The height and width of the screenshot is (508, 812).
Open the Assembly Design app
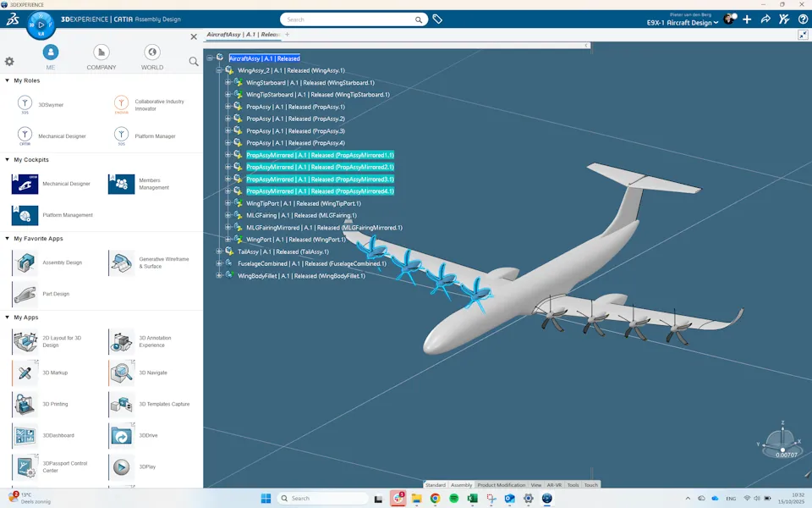25,263
